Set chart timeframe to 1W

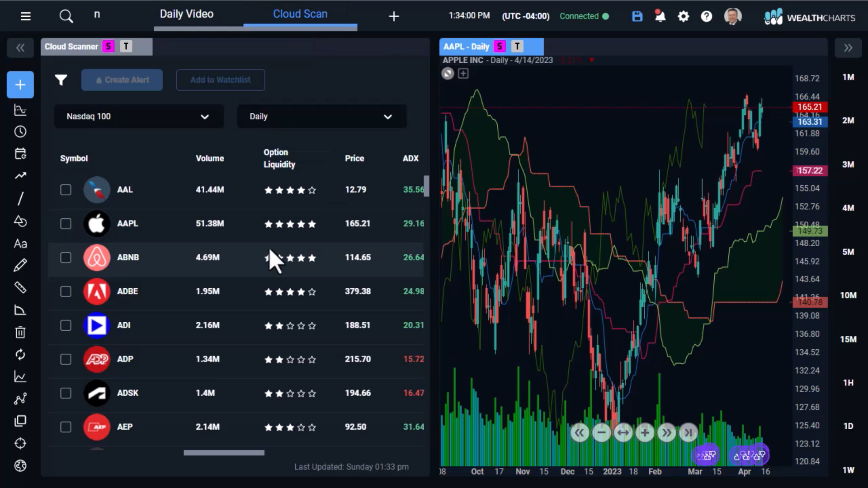coord(848,470)
